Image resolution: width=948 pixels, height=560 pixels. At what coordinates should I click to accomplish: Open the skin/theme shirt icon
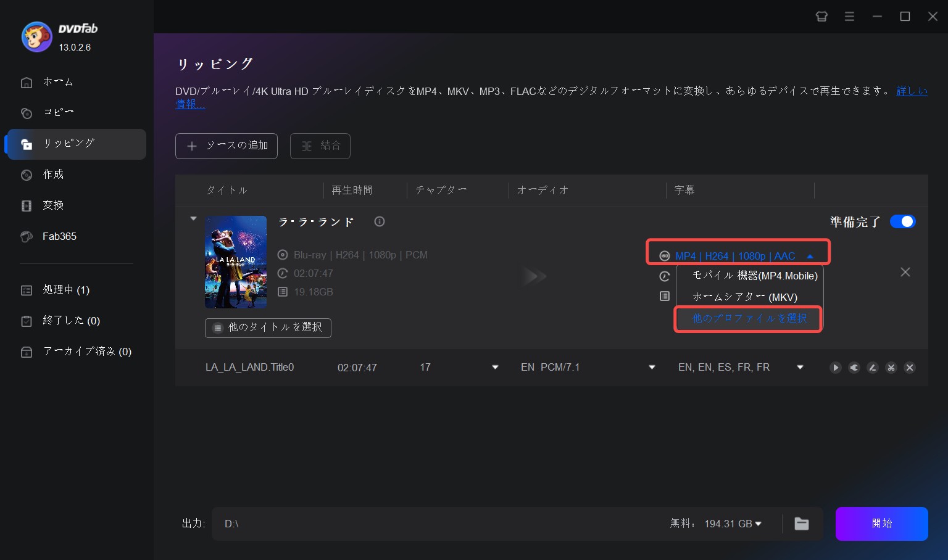point(821,17)
